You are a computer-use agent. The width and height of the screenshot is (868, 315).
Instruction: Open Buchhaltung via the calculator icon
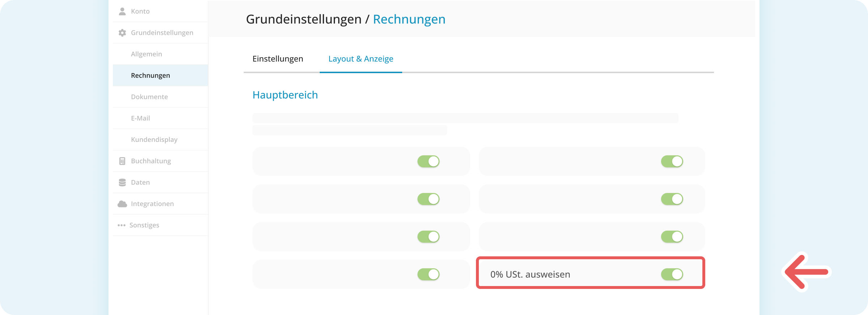click(122, 161)
